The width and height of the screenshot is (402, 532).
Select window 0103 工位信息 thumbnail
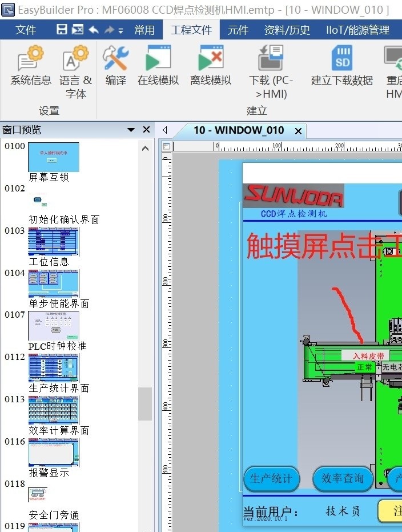54,241
